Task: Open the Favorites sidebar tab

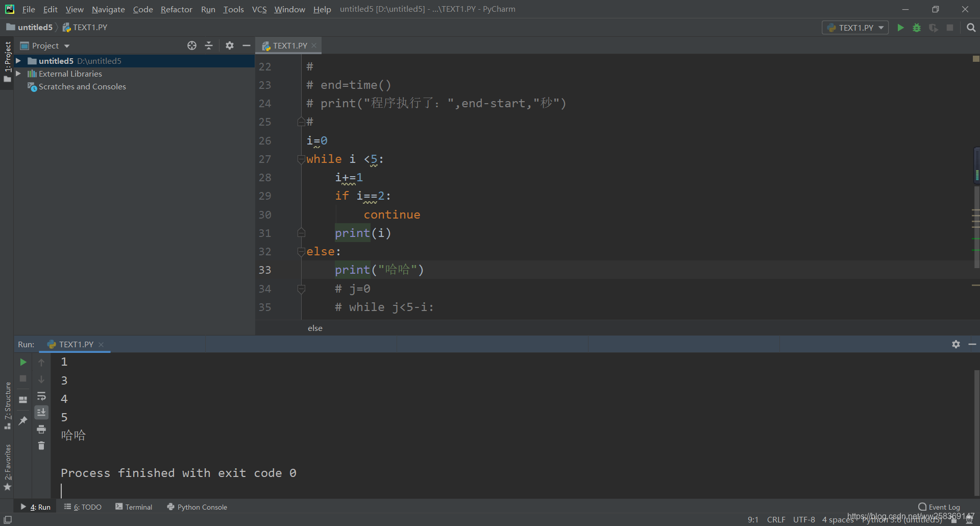Action: pyautogui.click(x=7, y=467)
